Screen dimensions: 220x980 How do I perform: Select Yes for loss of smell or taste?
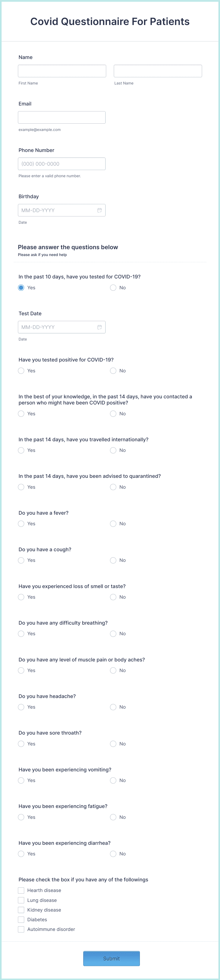point(21,597)
